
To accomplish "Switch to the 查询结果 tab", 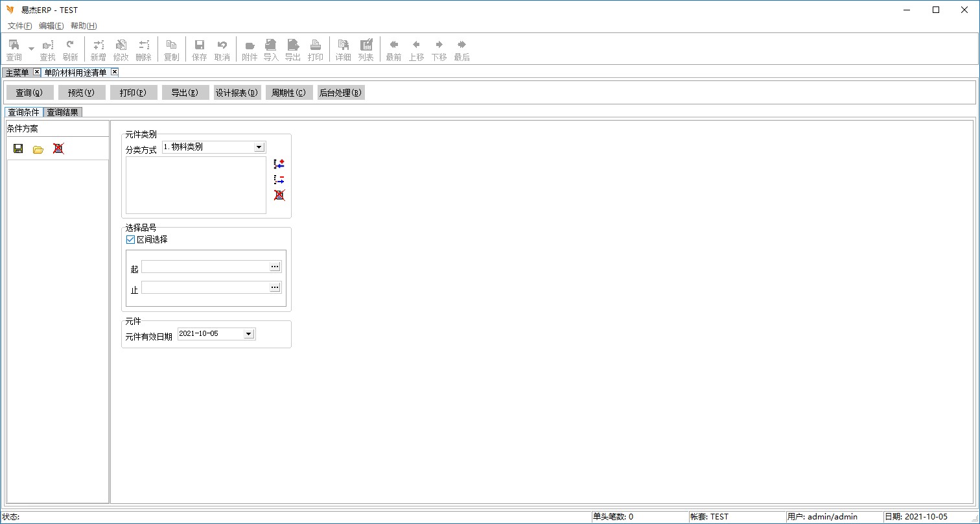I will click(62, 112).
